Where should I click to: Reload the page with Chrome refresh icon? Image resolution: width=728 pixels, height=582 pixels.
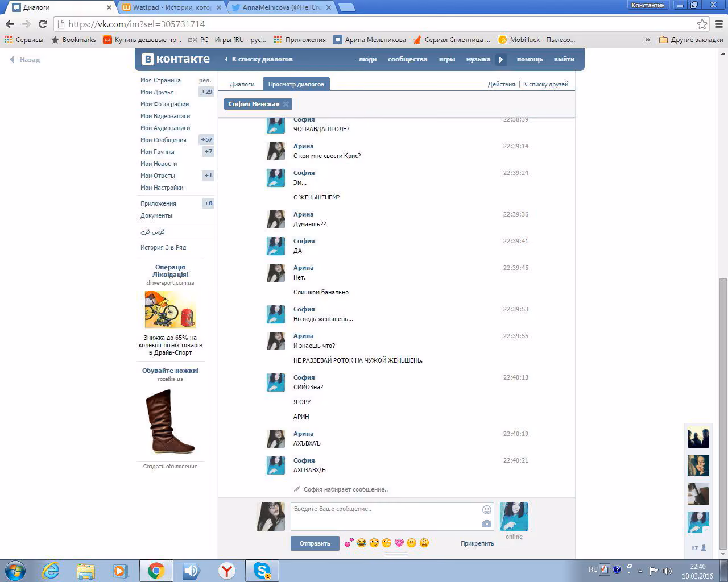pos(43,24)
